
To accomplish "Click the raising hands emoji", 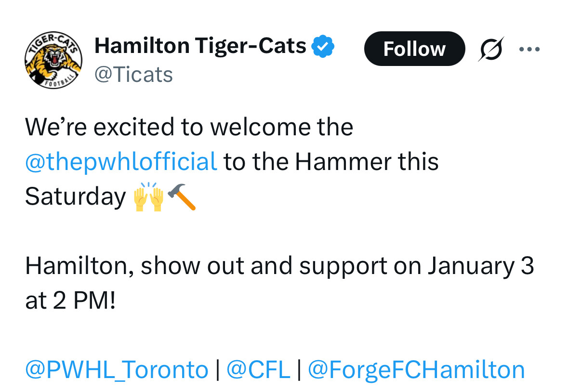I will click(149, 196).
